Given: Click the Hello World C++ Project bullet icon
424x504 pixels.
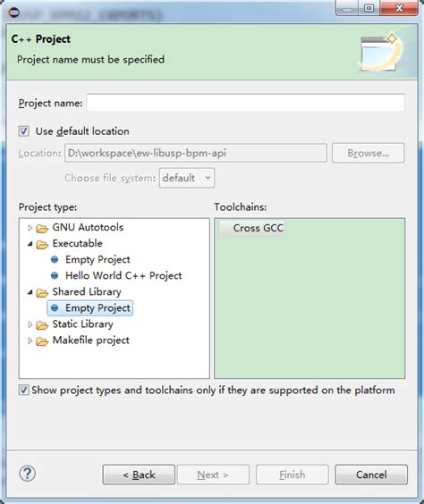Looking at the screenshot, I should [55, 275].
